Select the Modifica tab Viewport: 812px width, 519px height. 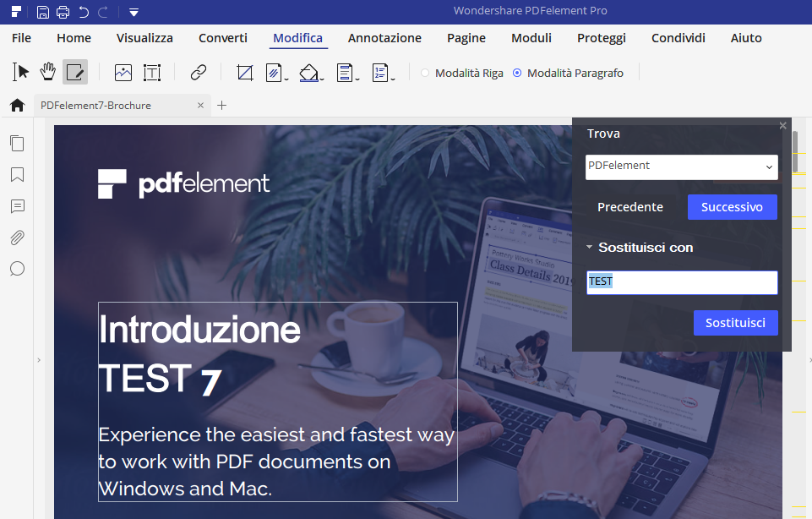(297, 38)
